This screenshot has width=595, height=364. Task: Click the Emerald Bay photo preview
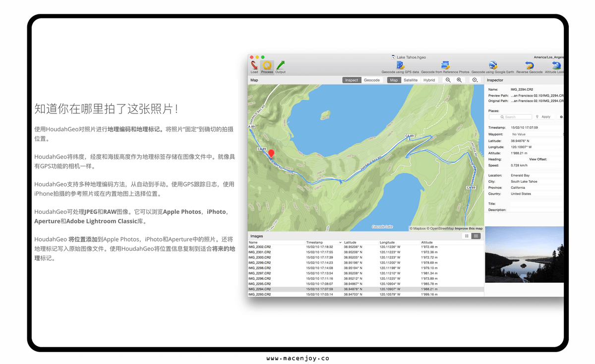point(524,255)
